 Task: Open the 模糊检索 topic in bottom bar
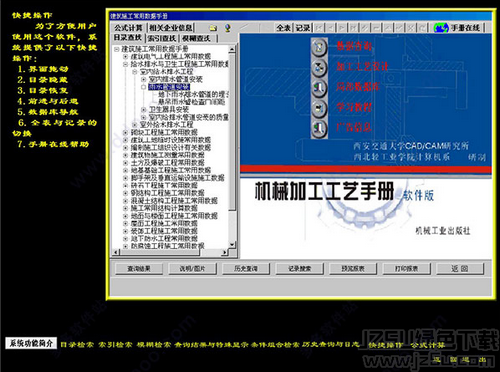154,344
